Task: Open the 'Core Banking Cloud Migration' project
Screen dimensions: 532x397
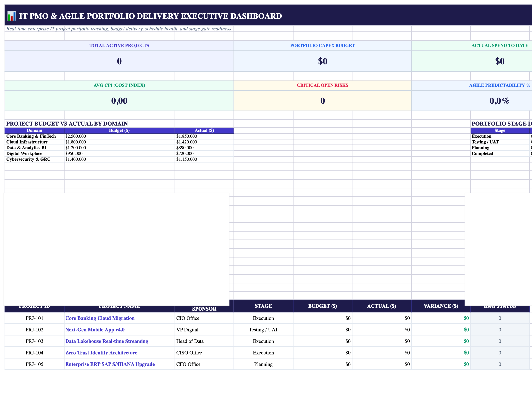Action: 100,318
